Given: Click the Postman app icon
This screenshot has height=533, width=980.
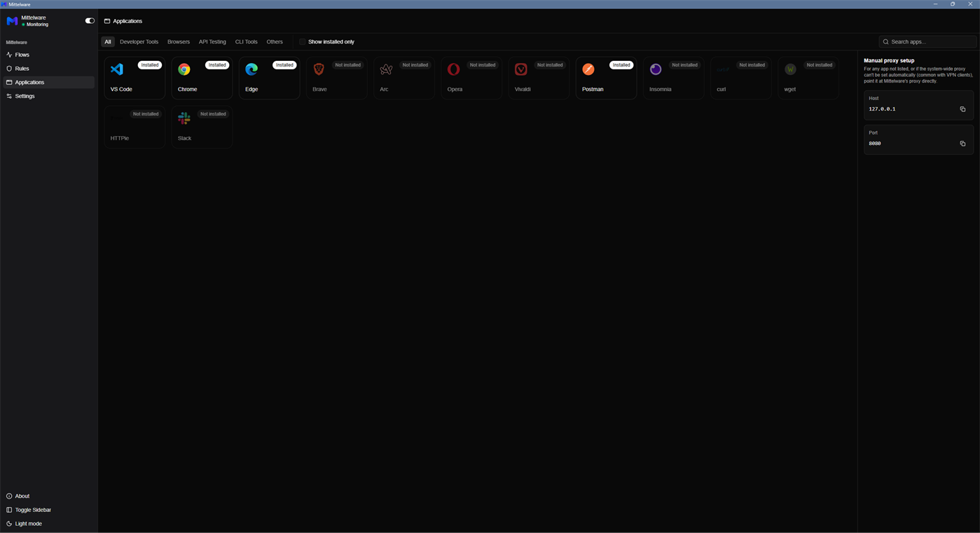Looking at the screenshot, I should (588, 69).
